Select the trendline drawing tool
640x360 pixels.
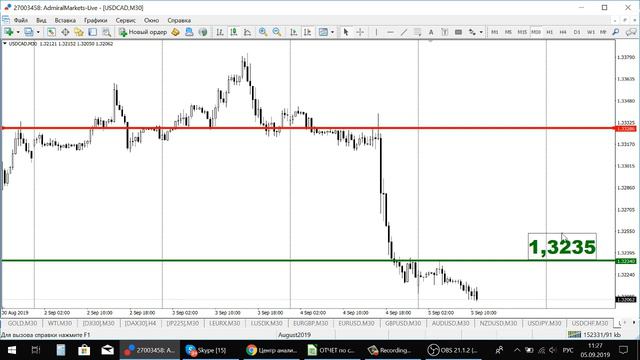click(x=404, y=32)
